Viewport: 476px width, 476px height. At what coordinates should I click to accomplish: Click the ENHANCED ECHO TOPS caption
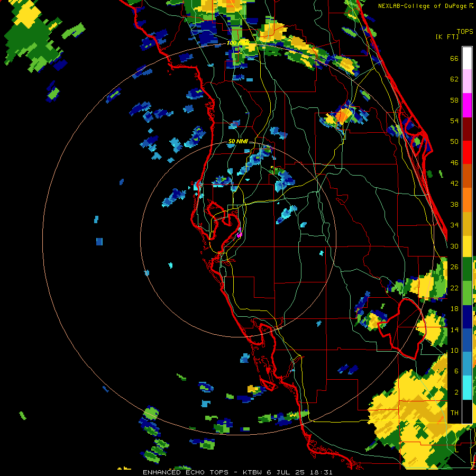pyautogui.click(x=186, y=472)
